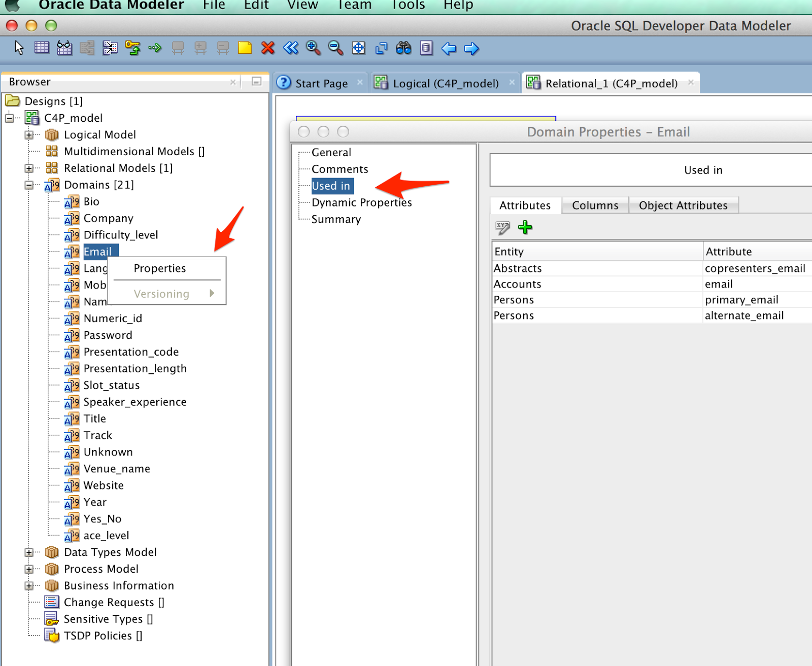This screenshot has height=666, width=812.
Task: Click the green plus add icon
Action: [525, 227]
